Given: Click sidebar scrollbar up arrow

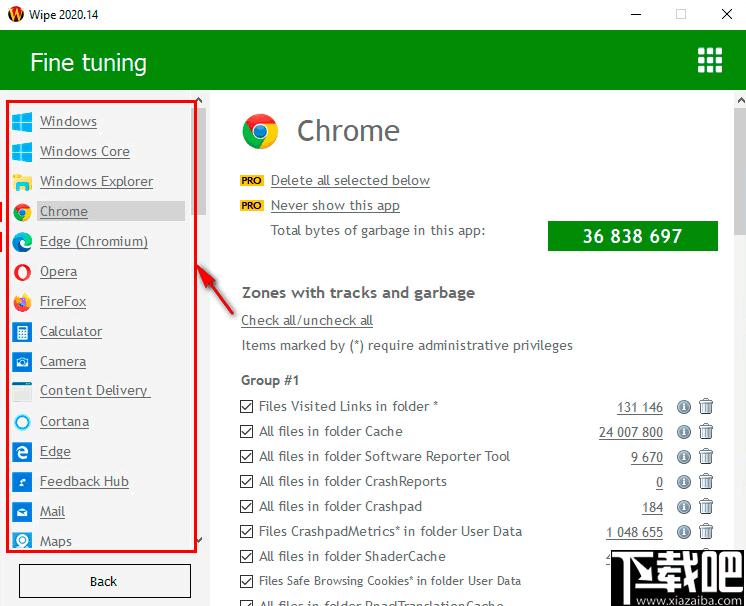Looking at the screenshot, I should click(199, 100).
